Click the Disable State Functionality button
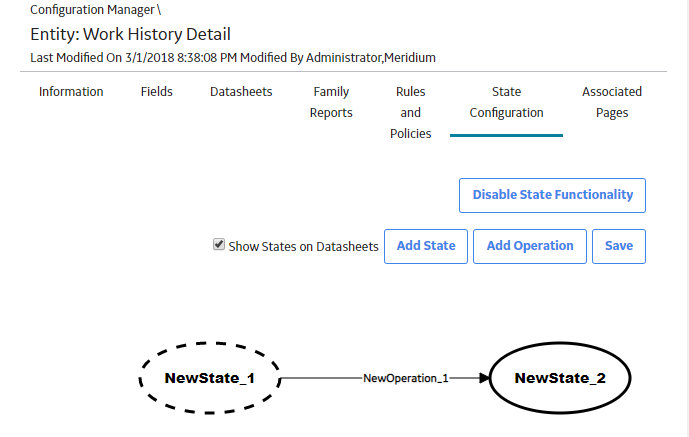The height and width of the screenshot is (437, 689). (x=552, y=195)
